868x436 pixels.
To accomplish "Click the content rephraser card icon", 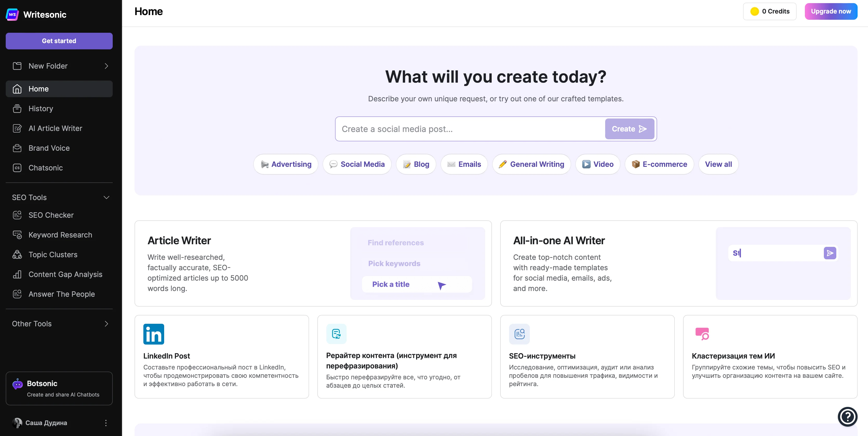I will coord(336,334).
